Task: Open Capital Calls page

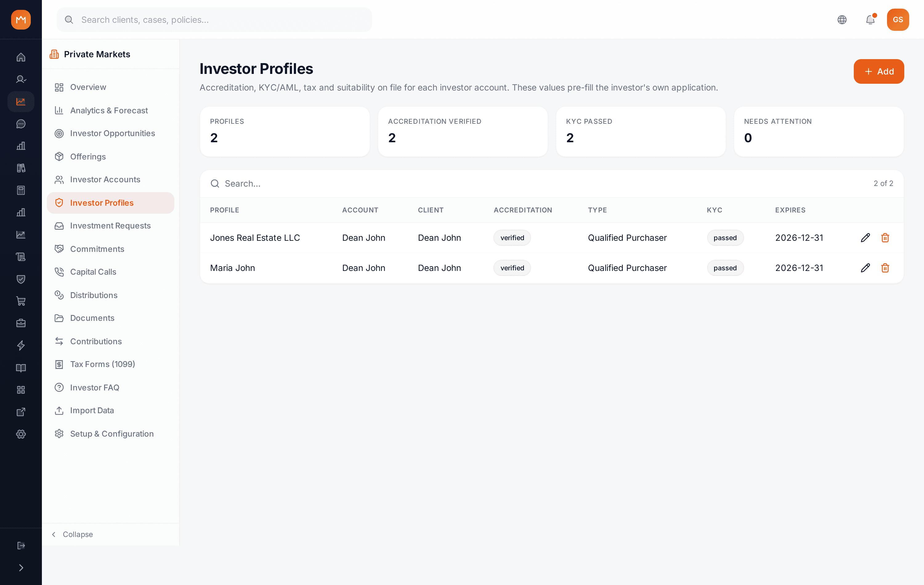Action: pos(111,272)
